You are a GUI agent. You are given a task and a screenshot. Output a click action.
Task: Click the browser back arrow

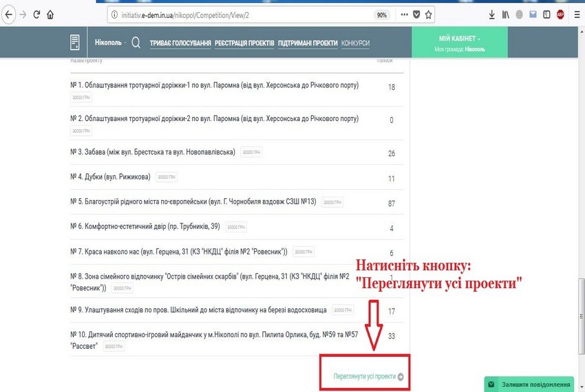tap(8, 15)
